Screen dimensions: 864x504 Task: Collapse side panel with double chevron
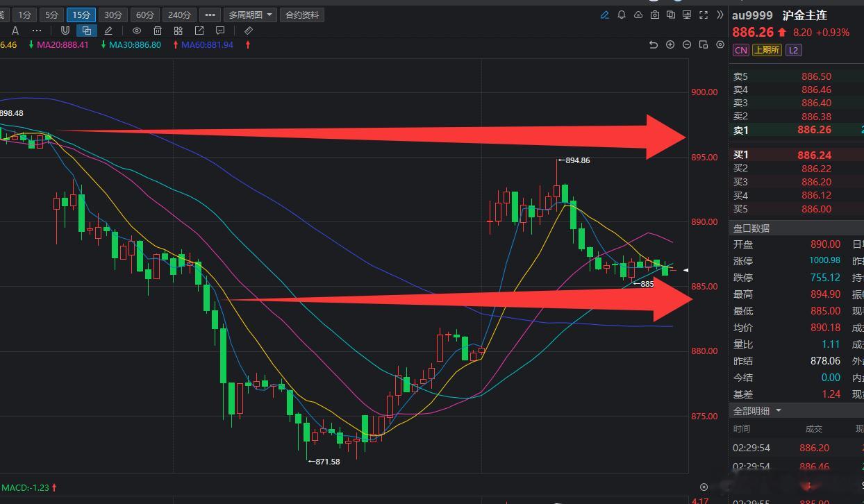pos(720,15)
